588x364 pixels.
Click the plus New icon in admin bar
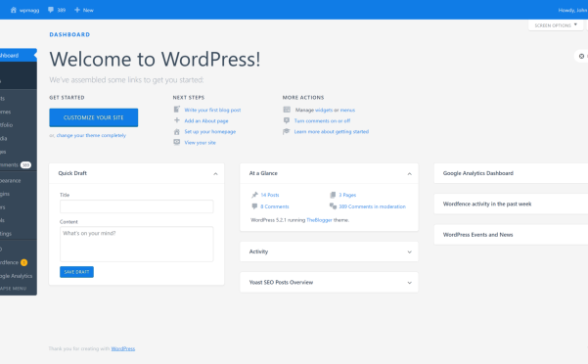(x=77, y=10)
